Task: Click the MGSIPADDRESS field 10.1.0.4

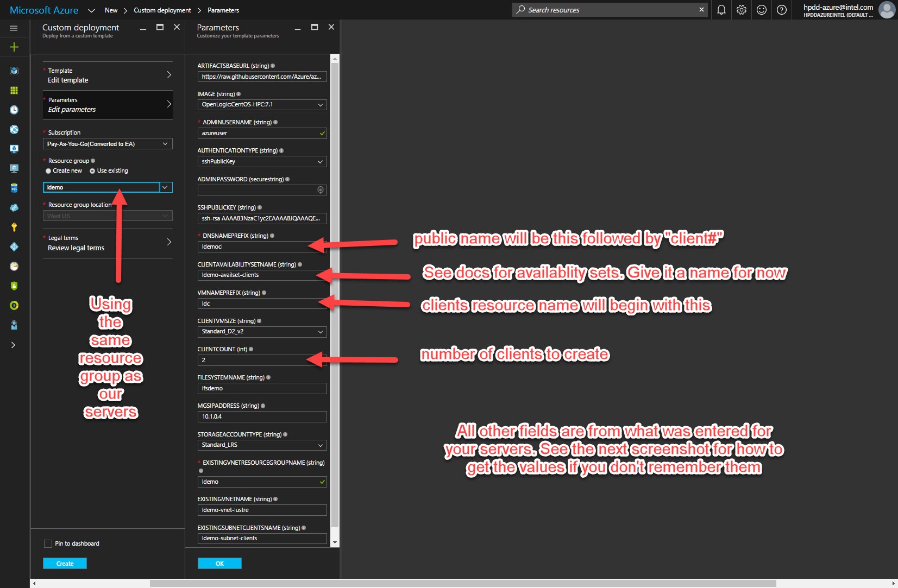Action: [x=262, y=416]
